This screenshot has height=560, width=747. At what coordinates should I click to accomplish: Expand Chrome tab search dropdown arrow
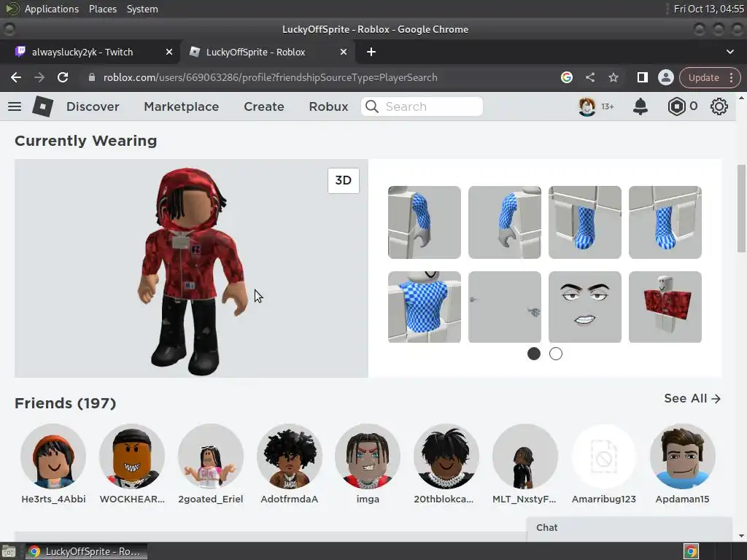coord(729,52)
